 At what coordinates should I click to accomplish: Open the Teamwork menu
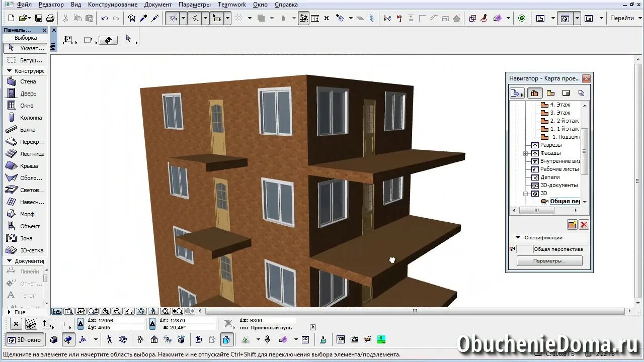click(x=232, y=5)
